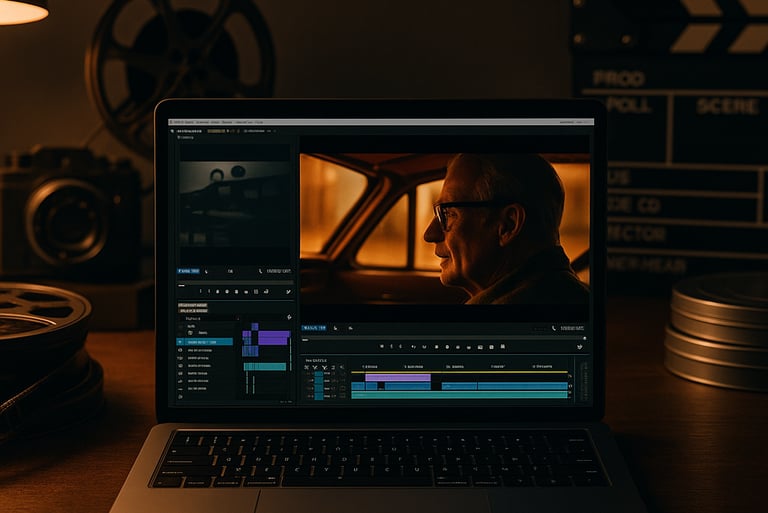Click the stair-shaped icon in source monitor controls
The image size is (768, 513).
[266, 291]
